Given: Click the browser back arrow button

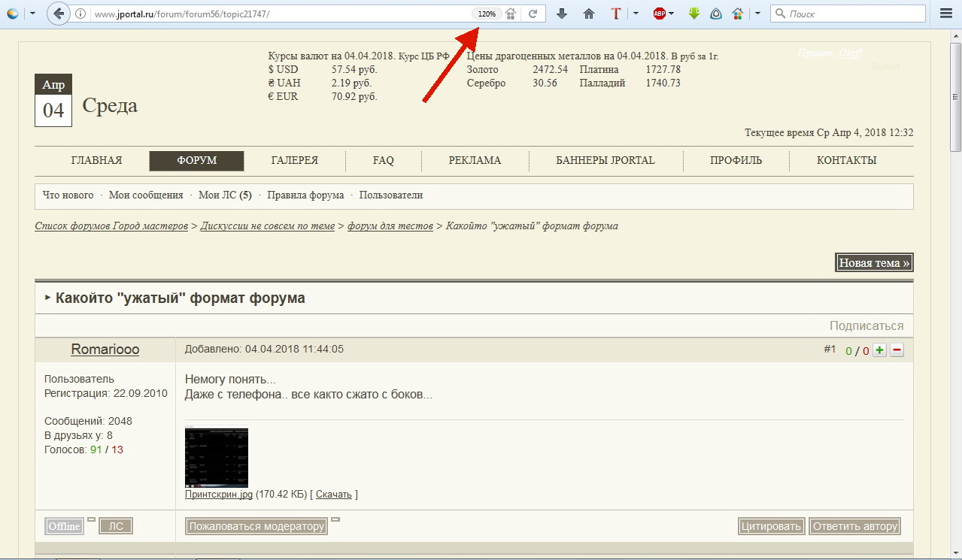Looking at the screenshot, I should 59,14.
